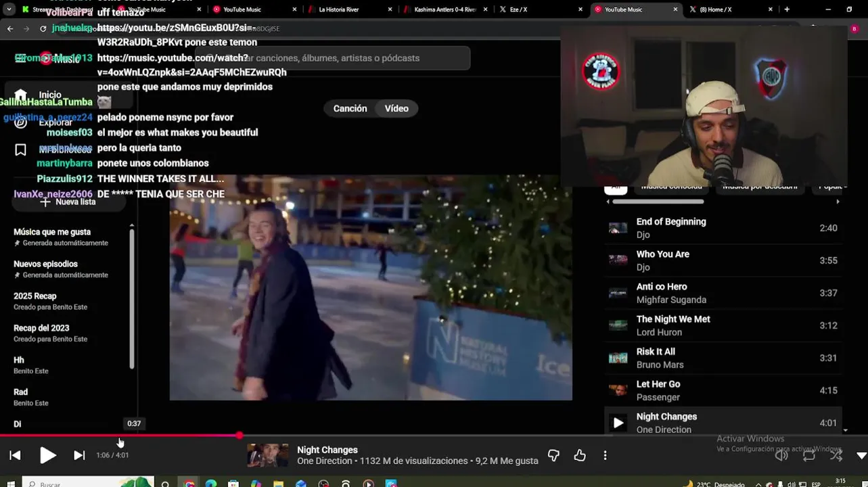Click the music video in the player

tap(371, 287)
